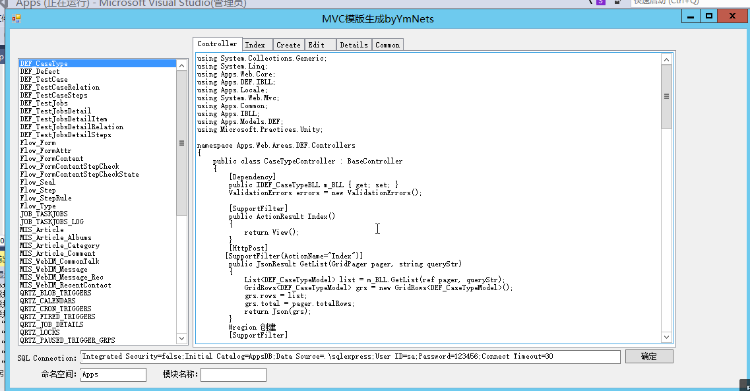750x391 pixels.
Task: Switch to the Controller tab
Action: [x=217, y=44]
